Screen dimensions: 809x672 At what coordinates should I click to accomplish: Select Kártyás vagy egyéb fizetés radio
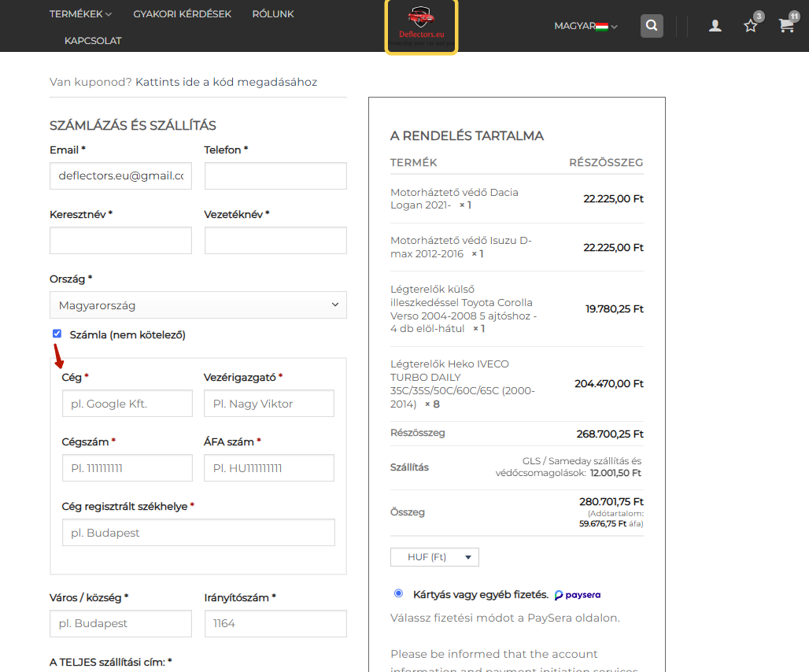point(398,593)
